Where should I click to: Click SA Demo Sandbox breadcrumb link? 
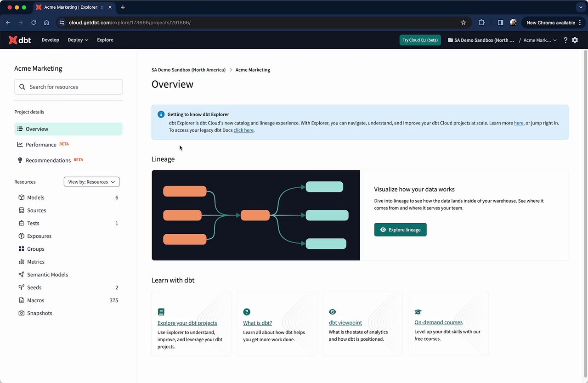pyautogui.click(x=188, y=70)
